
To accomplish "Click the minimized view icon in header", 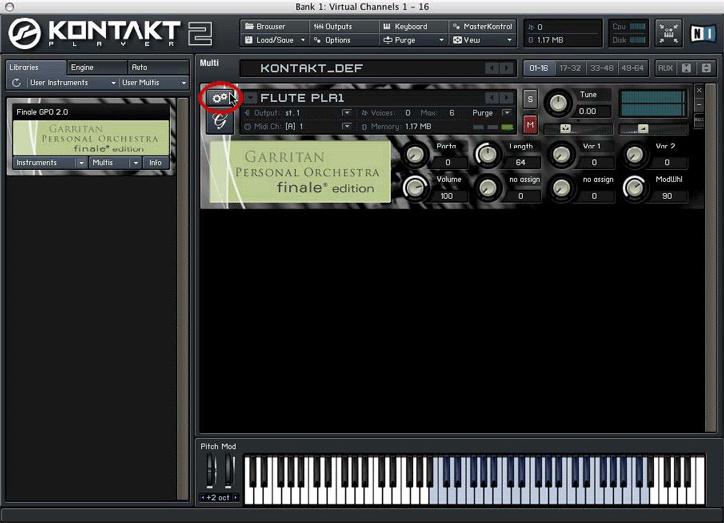I will [669, 32].
